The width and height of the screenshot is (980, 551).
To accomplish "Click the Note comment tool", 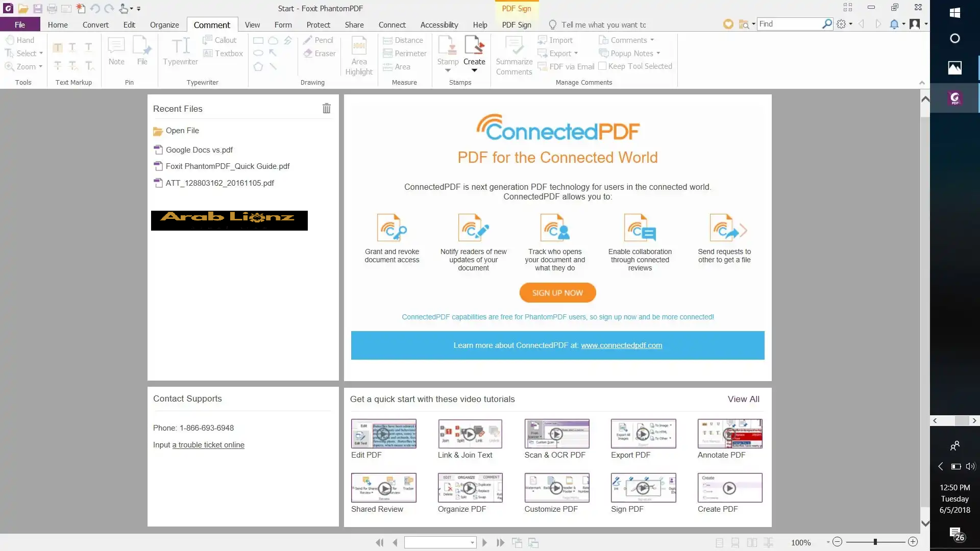I will pyautogui.click(x=116, y=51).
